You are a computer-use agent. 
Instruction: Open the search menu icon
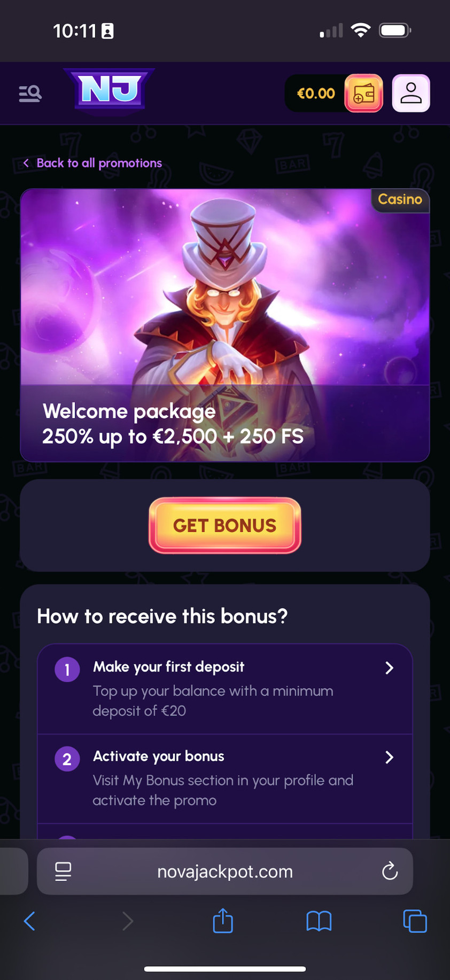click(x=30, y=94)
